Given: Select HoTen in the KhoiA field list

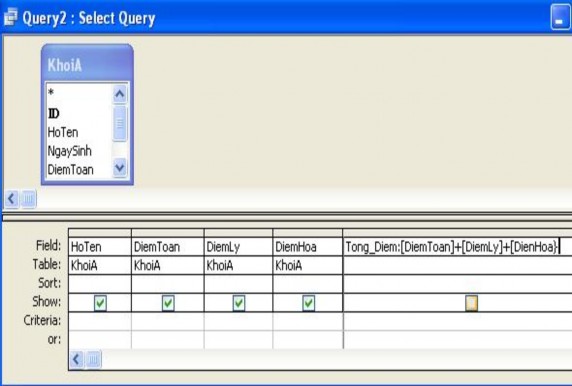Looking at the screenshot, I should [x=63, y=132].
